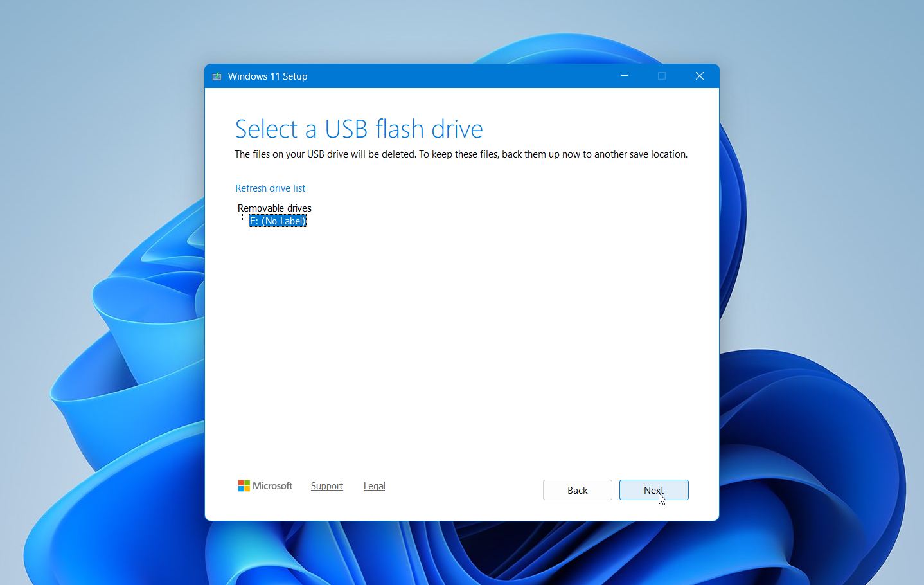Screen dimensions: 924x585
Task: Choose the F: (No Label) drive
Action: 278,221
